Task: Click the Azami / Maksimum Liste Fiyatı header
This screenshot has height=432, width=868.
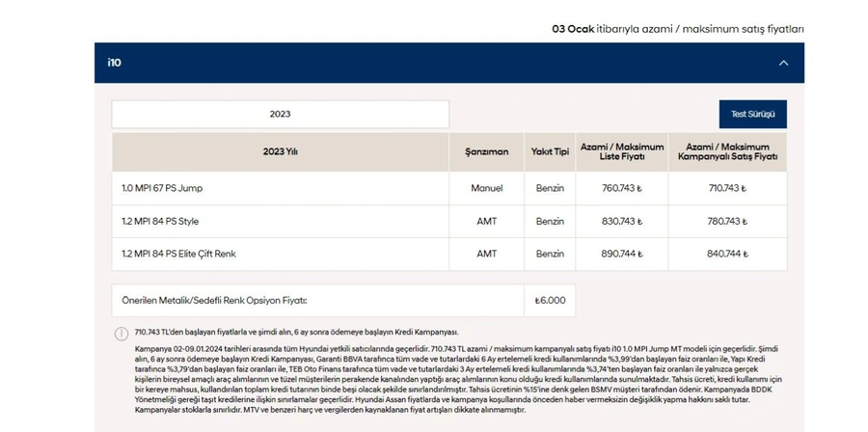Action: coord(622,152)
